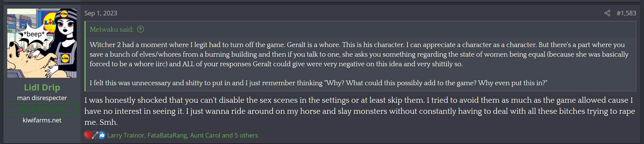644x144 pixels.
Task: Click the blue thumbs-up reaction icon
Action: pyautogui.click(x=102, y=135)
